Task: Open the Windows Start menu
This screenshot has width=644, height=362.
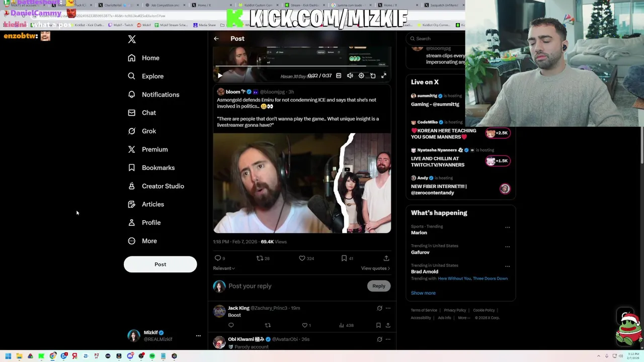Action: pyautogui.click(x=8, y=356)
